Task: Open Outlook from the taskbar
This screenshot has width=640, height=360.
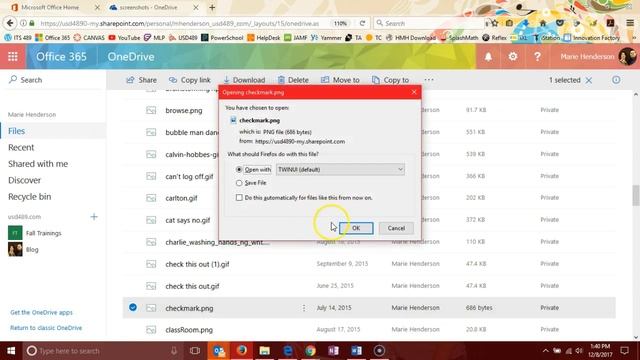Action: click(219, 351)
